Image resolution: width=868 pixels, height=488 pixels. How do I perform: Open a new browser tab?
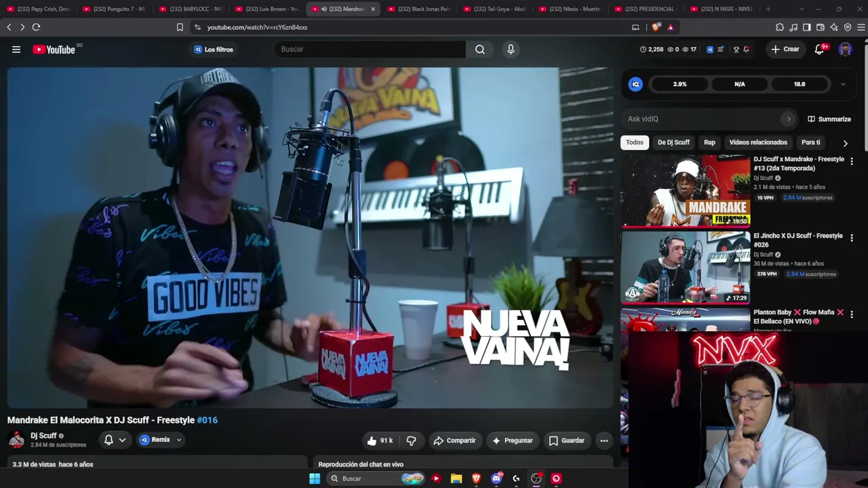[768, 9]
